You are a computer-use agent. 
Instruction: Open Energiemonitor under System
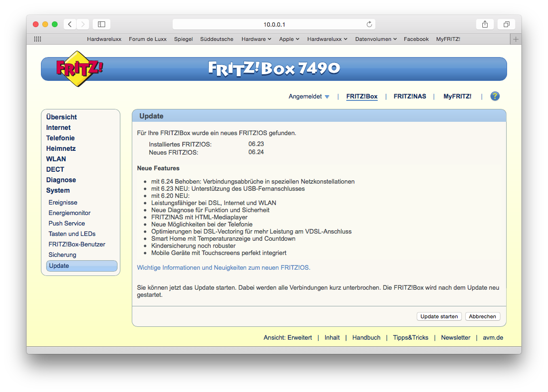69,213
